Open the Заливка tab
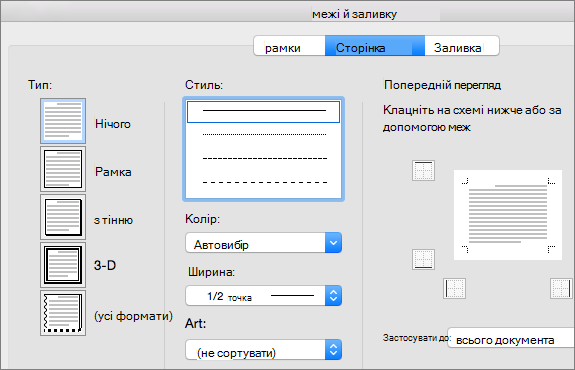The height and width of the screenshot is (370, 575). 462,46
